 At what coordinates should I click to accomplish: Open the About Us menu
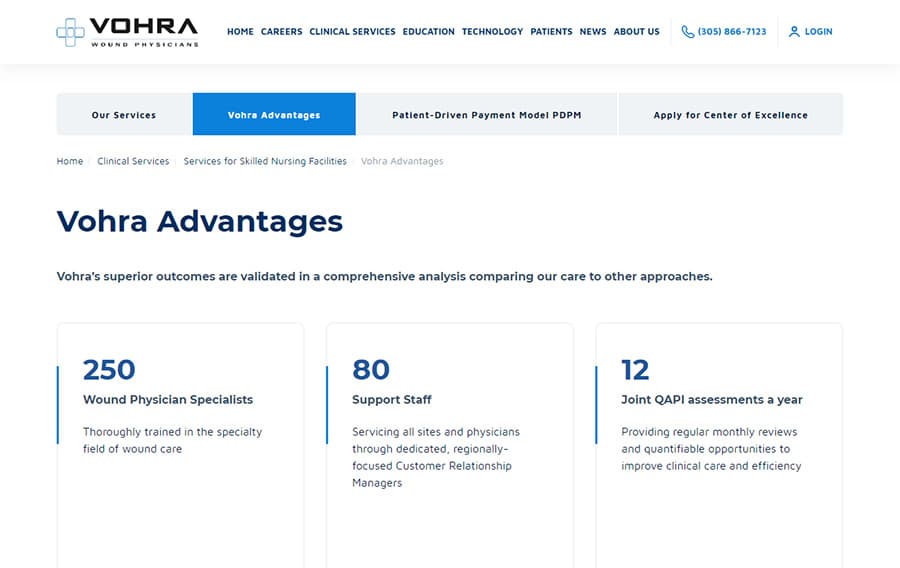click(636, 32)
